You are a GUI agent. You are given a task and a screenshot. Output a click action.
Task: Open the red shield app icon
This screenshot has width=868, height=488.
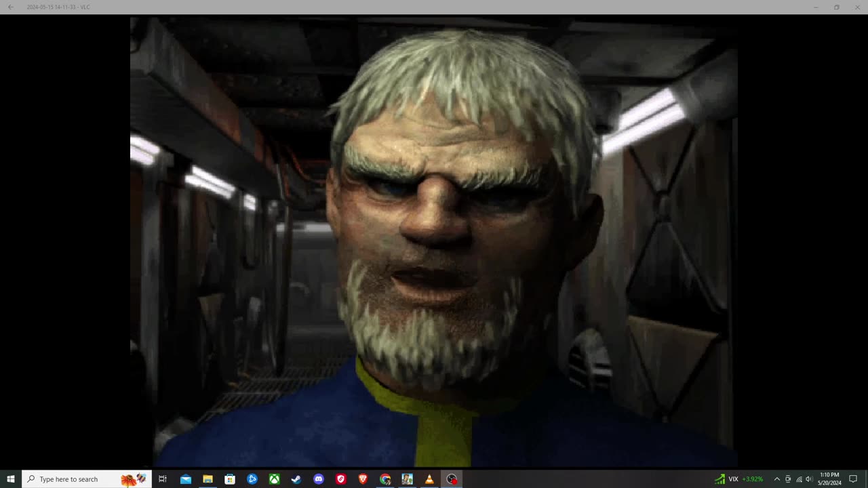click(x=341, y=479)
